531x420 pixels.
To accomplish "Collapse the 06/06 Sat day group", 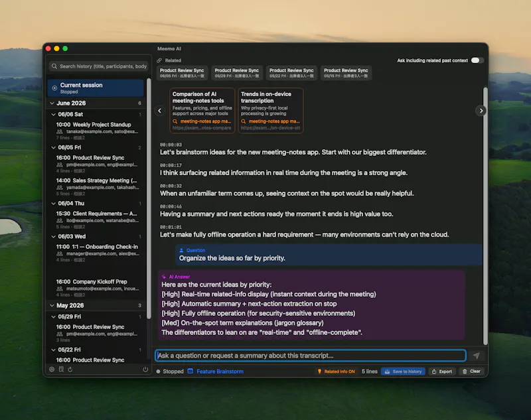I will pyautogui.click(x=53, y=114).
